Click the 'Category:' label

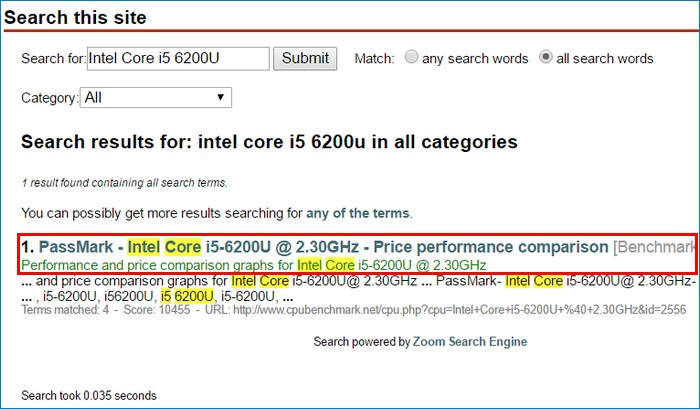point(50,98)
